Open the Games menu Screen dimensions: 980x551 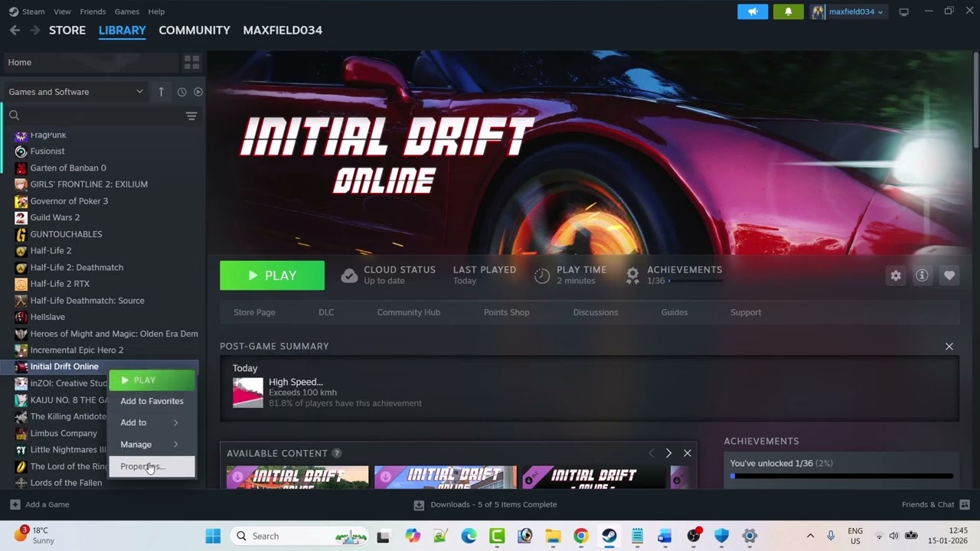[127, 11]
